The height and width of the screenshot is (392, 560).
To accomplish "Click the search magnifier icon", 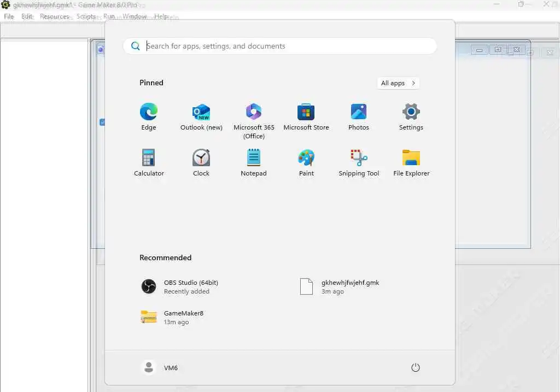I will (x=136, y=46).
